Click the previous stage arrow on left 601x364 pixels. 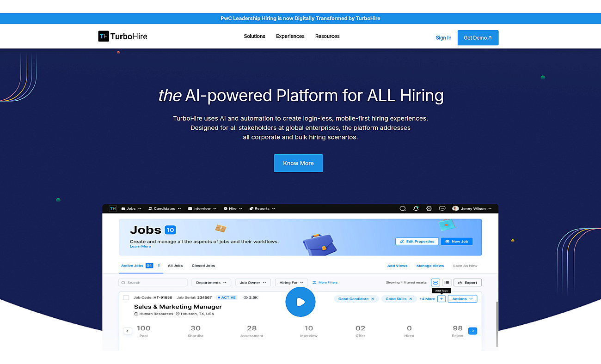coord(128,331)
